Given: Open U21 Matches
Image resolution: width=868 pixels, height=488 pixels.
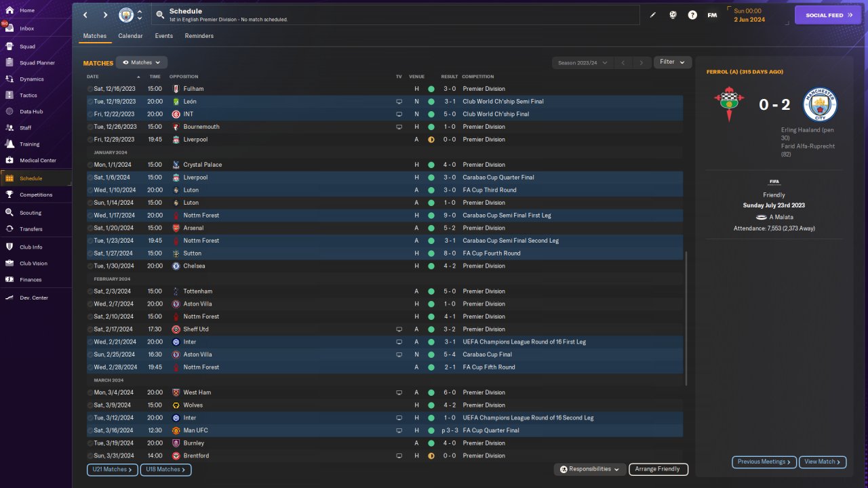Looking at the screenshot, I should (113, 469).
